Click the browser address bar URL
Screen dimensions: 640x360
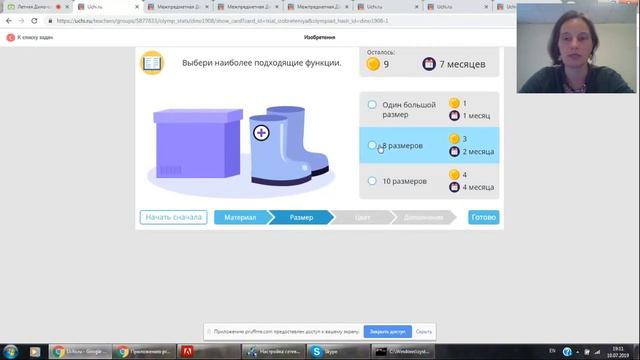tap(222, 20)
